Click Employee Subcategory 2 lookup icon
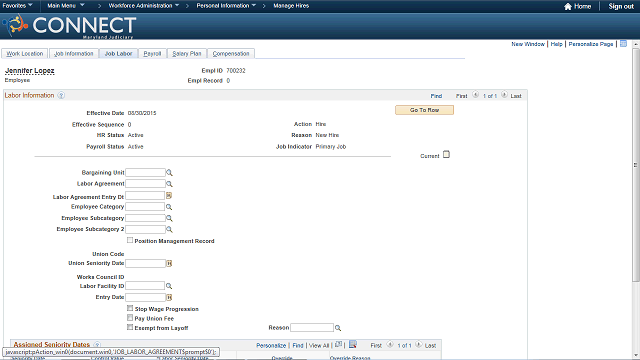640x360 pixels. click(x=169, y=229)
